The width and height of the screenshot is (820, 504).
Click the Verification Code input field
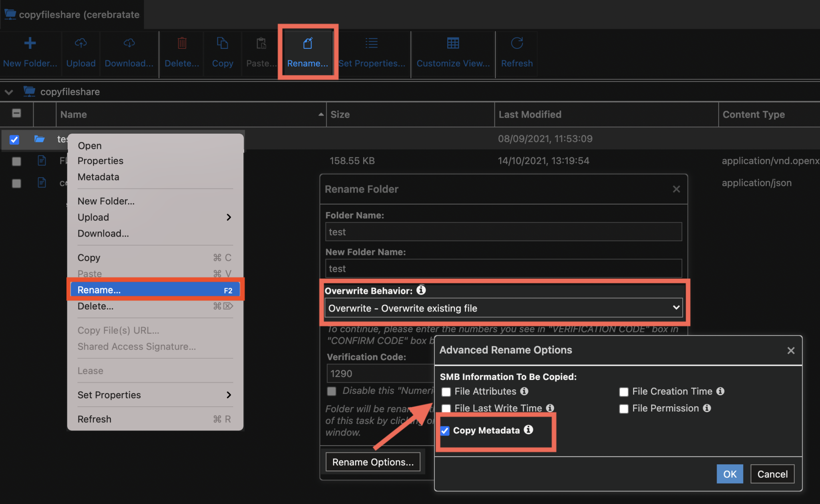point(380,373)
